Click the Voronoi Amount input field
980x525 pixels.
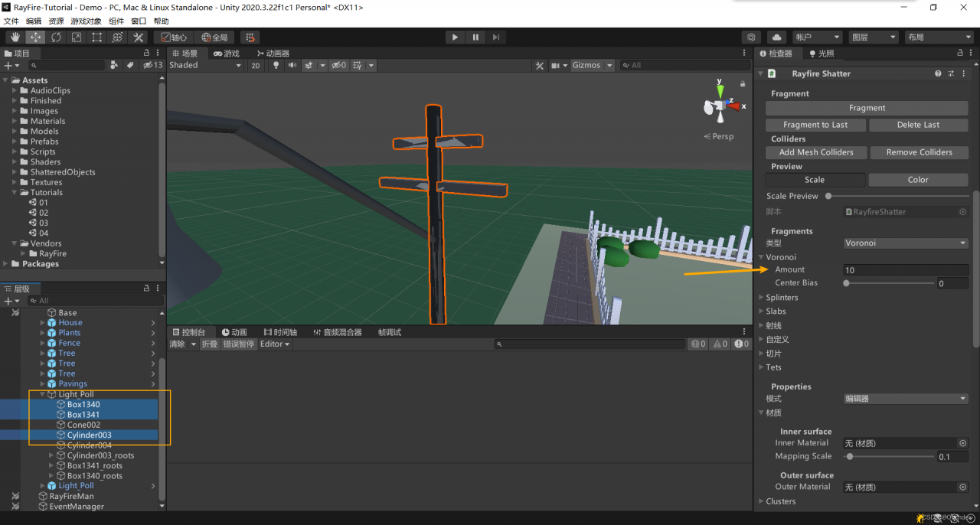pyautogui.click(x=905, y=270)
